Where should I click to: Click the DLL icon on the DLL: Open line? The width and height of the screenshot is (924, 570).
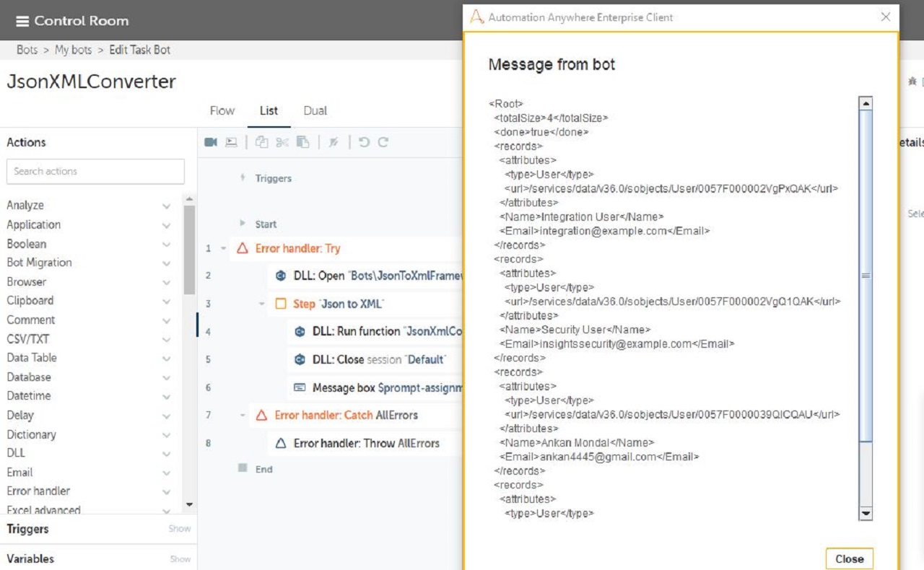[x=281, y=276]
